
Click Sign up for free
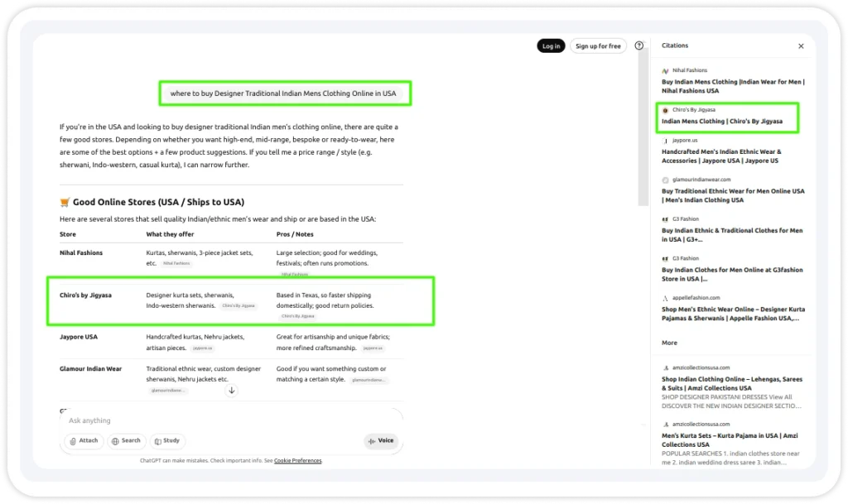(x=598, y=46)
